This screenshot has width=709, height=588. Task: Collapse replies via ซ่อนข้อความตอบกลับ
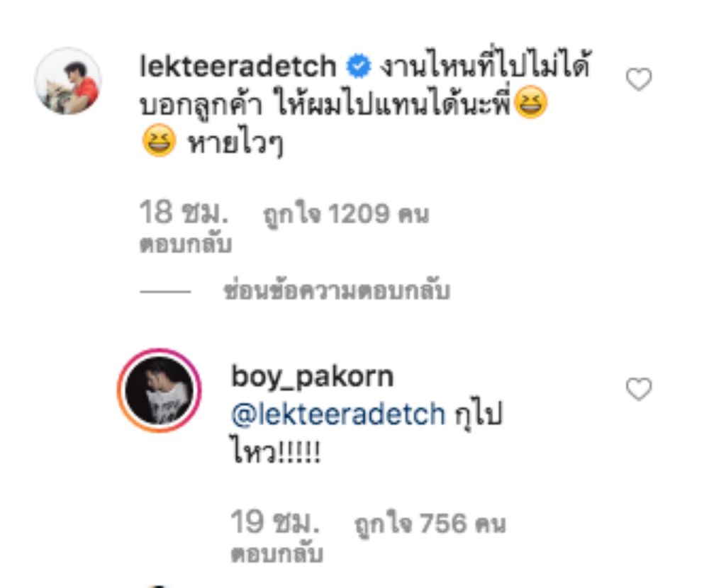coord(337,291)
